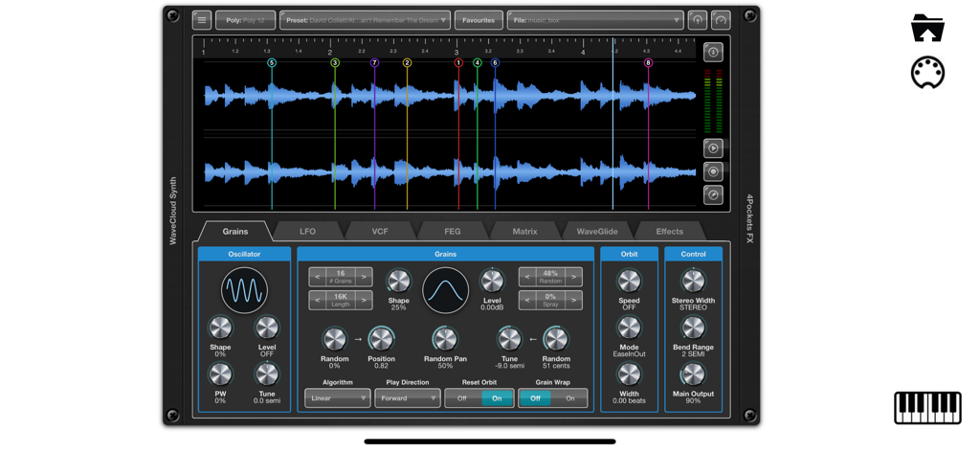The image size is (980, 453).
Task: Select grain marker 7 on waveform
Action: (x=374, y=62)
